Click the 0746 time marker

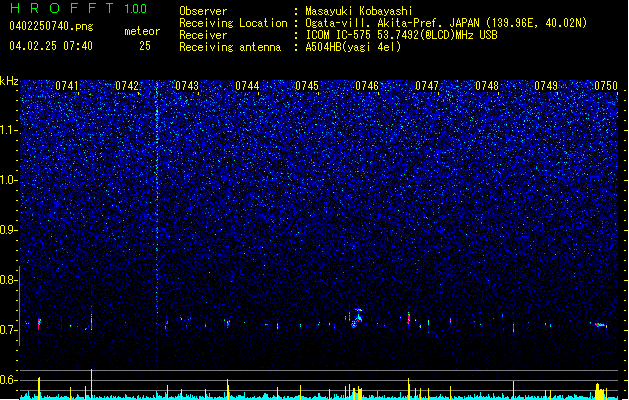pos(367,86)
